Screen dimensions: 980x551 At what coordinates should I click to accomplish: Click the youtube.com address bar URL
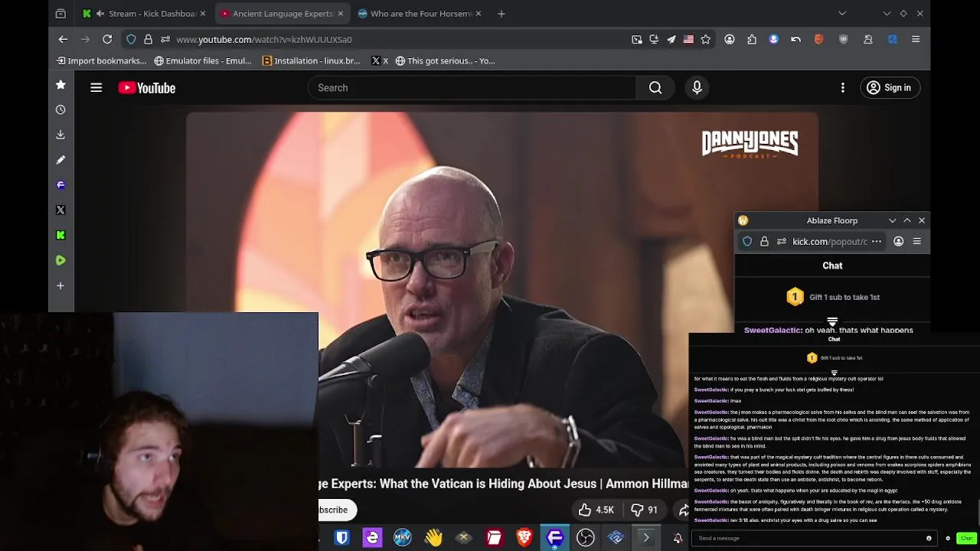click(264, 39)
